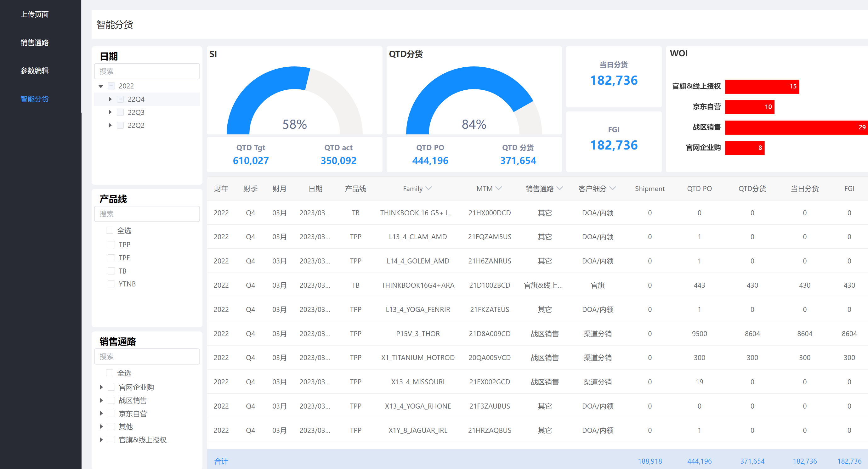Click the 销售通路 filter search input field
Image resolution: width=868 pixels, height=469 pixels.
(147, 356)
